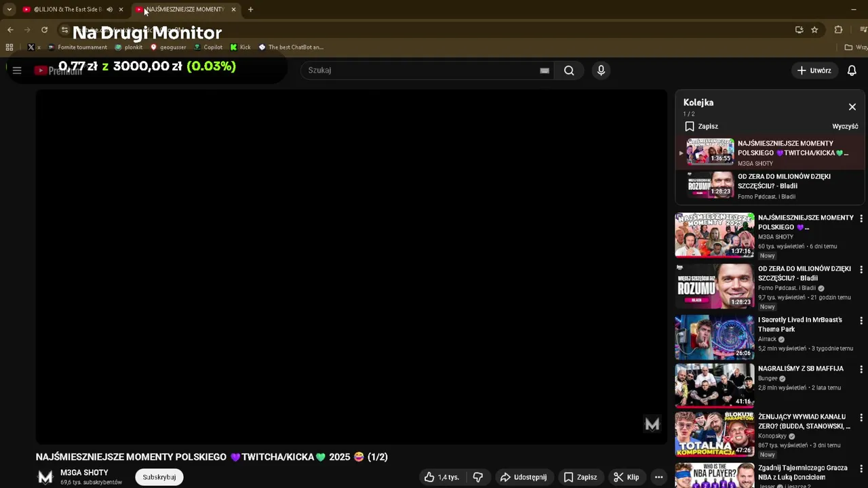Viewport: 868px width, 488px height.
Task: Go back in browser history
Action: click(x=10, y=30)
